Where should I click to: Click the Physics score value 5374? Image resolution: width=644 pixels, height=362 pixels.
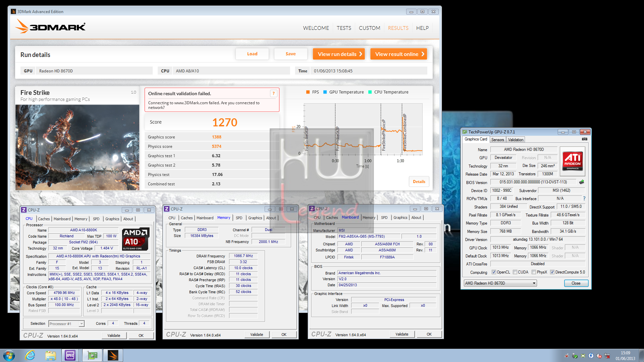(x=217, y=146)
